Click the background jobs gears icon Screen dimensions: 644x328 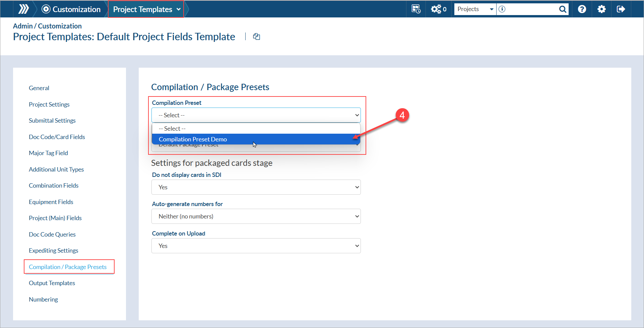[x=436, y=9]
